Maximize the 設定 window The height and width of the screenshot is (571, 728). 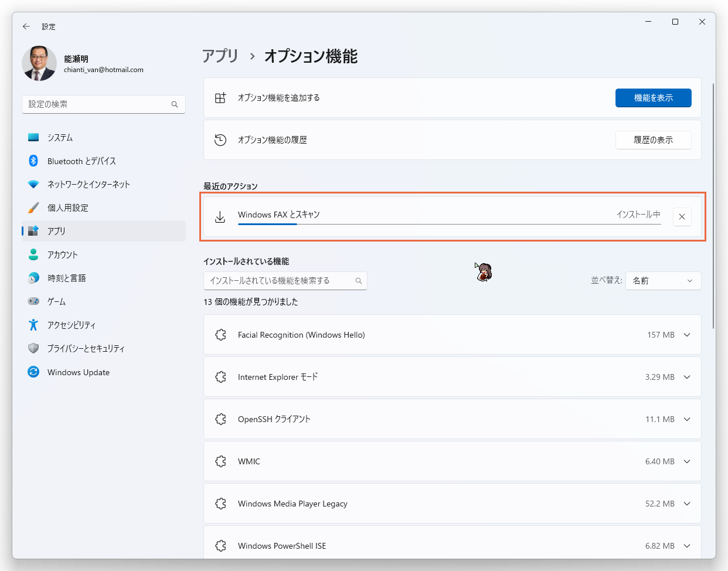[x=675, y=22]
